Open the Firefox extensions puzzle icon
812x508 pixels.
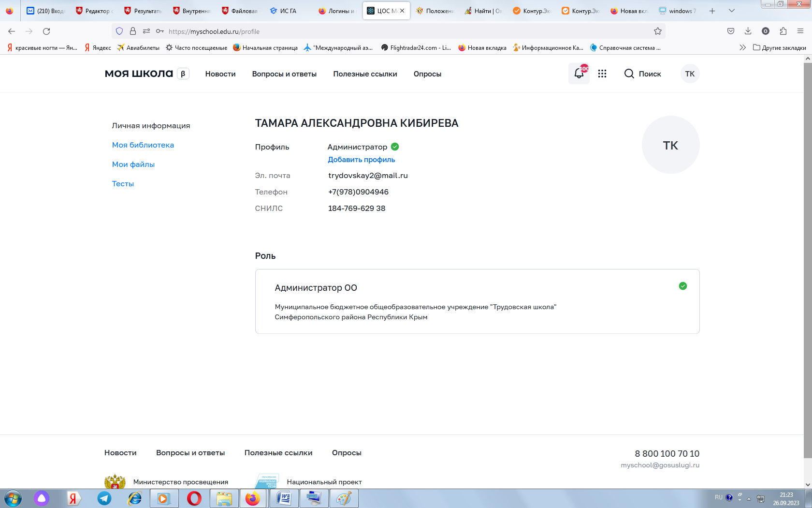tap(783, 31)
